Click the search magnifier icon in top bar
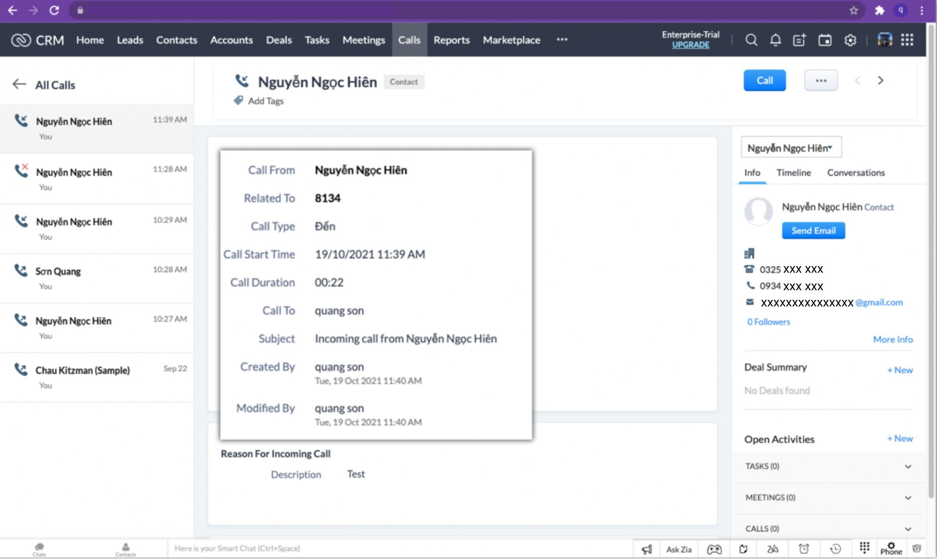The image size is (937, 560). click(x=751, y=40)
